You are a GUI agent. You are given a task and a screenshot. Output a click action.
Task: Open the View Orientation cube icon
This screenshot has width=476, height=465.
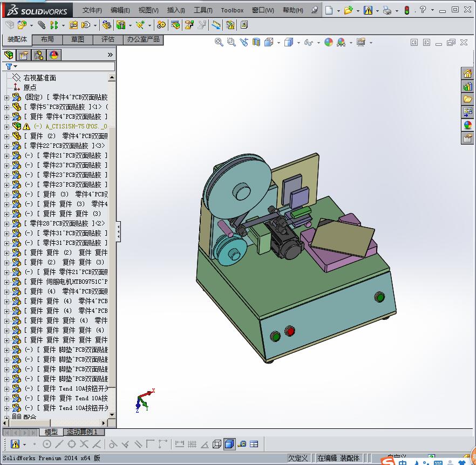click(x=269, y=42)
